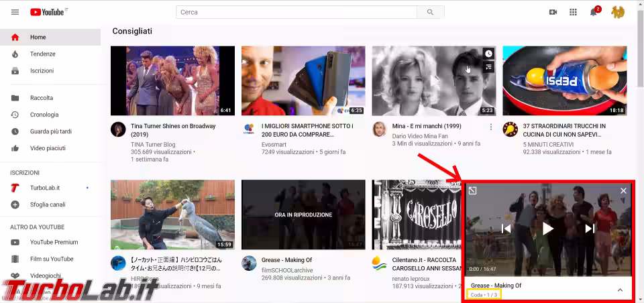Click the renato leproux channel name
644x303 pixels.
click(411, 279)
